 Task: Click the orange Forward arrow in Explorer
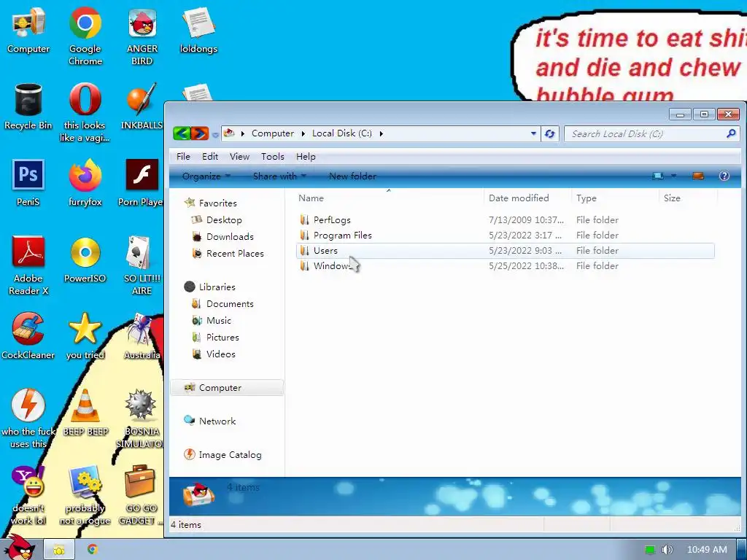point(200,133)
